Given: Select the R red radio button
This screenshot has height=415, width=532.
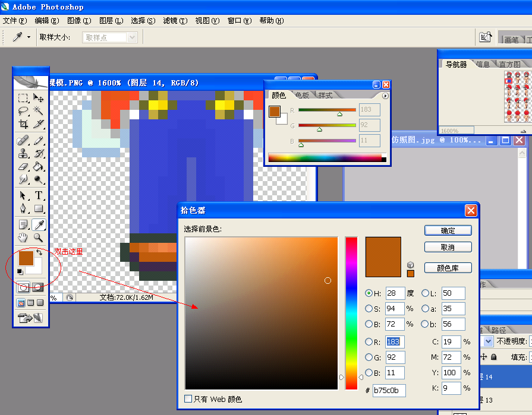Looking at the screenshot, I should (369, 342).
